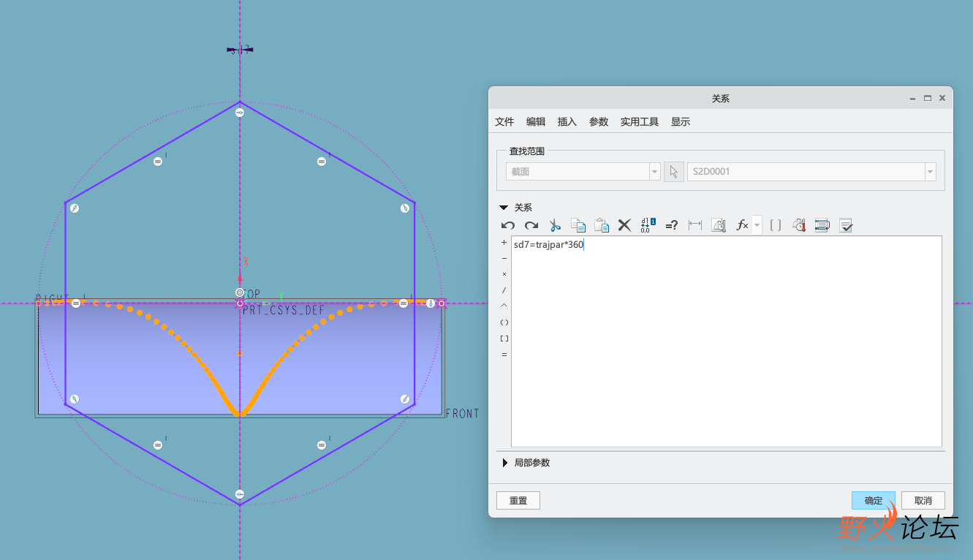
Task: Copy selected relation text
Action: 578,226
